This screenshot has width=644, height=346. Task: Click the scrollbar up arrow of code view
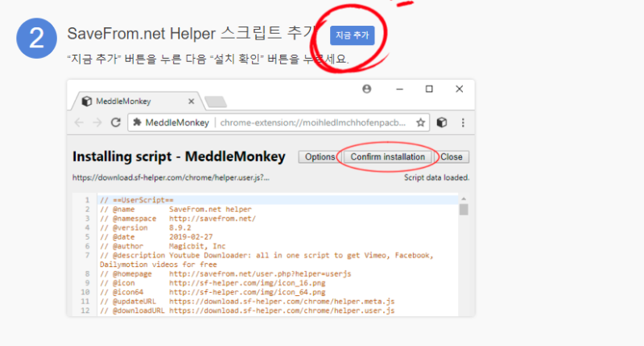pos(464,199)
